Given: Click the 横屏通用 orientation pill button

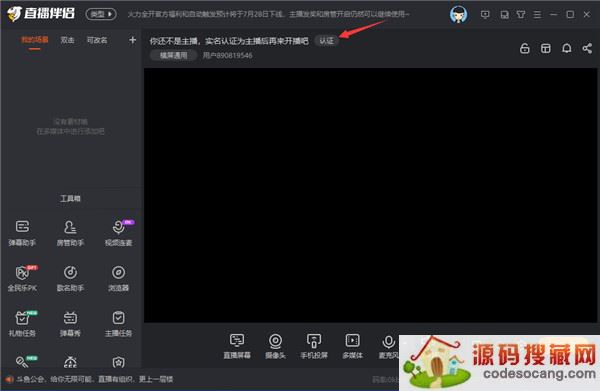Looking at the screenshot, I should 173,55.
